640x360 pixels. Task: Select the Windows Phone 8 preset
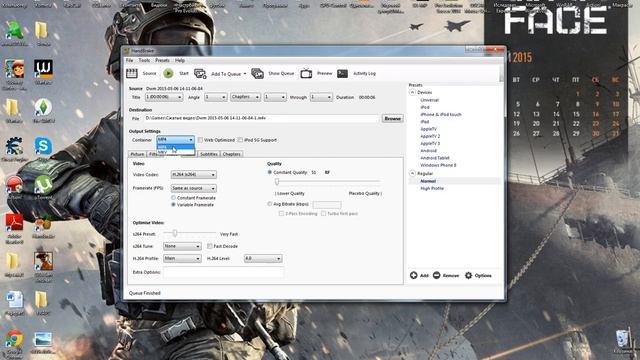[438, 165]
